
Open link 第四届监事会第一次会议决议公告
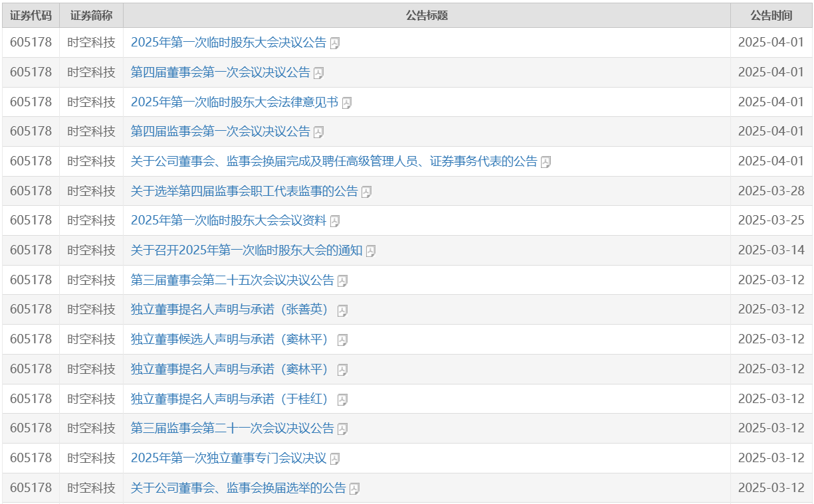click(221, 131)
